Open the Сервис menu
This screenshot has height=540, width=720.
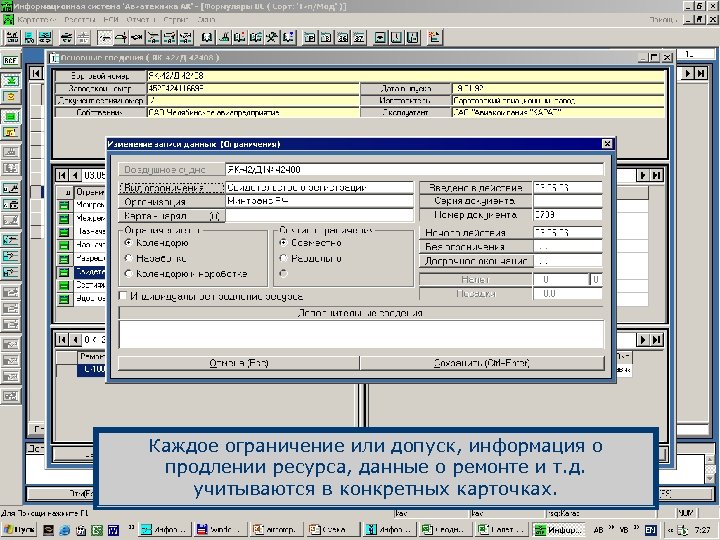click(x=176, y=20)
